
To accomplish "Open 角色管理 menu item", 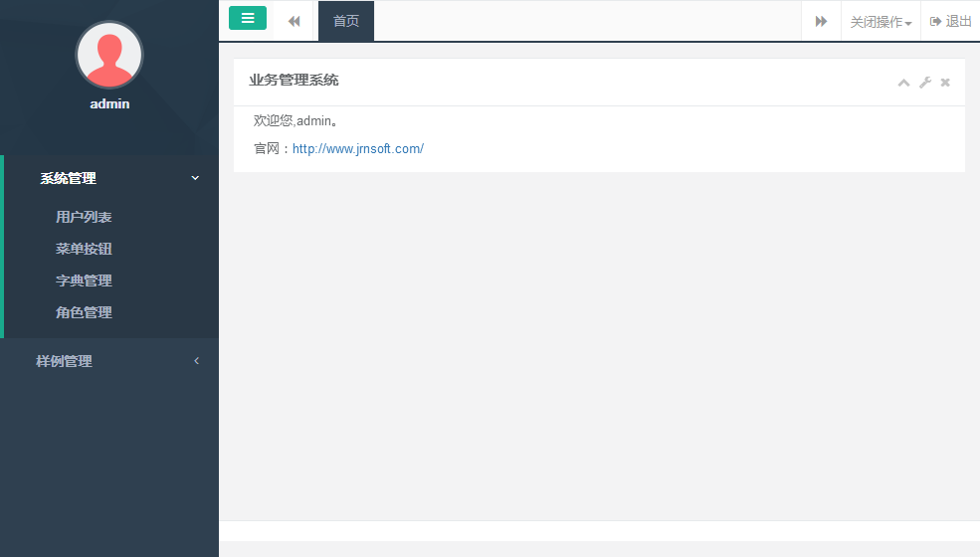I will coord(84,312).
